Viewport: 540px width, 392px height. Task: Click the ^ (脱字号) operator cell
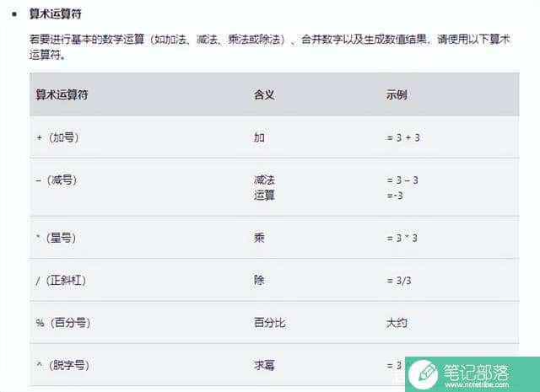tap(62, 365)
